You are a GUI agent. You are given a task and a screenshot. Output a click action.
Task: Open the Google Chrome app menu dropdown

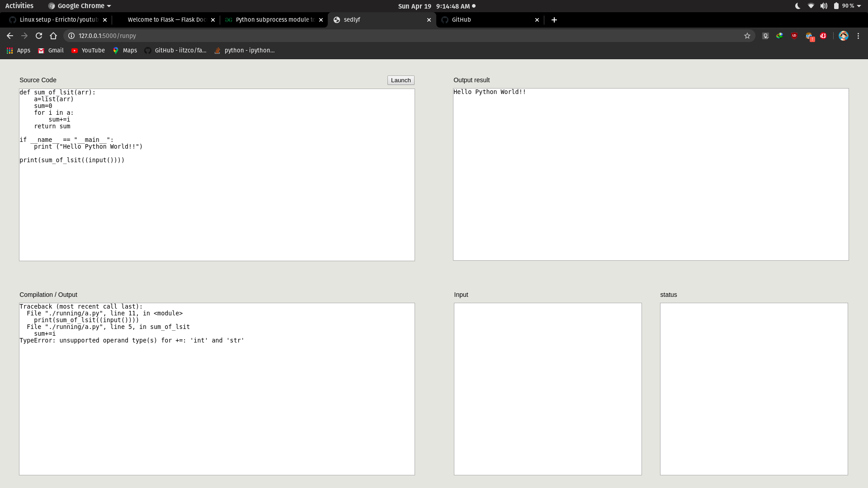tap(80, 6)
